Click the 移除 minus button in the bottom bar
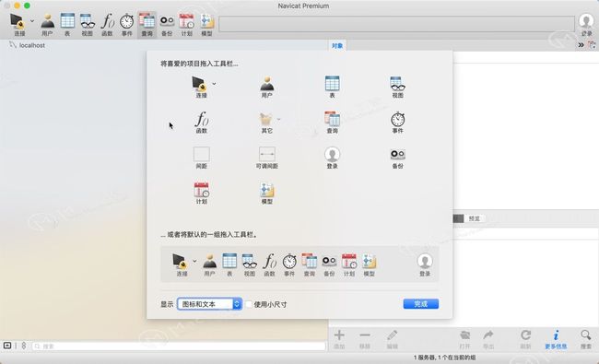 (365, 339)
